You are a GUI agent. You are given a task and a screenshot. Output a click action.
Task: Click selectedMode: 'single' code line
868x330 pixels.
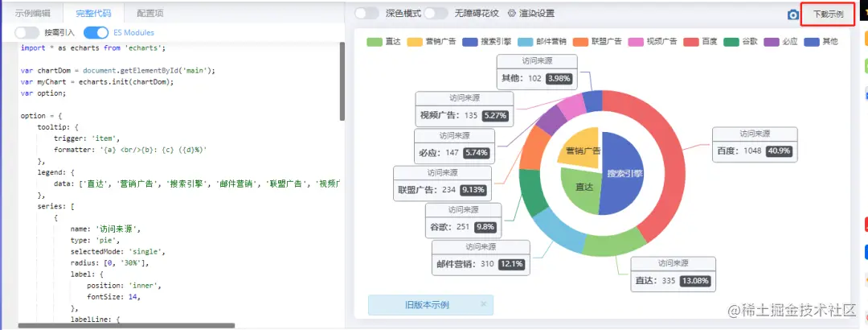[118, 251]
